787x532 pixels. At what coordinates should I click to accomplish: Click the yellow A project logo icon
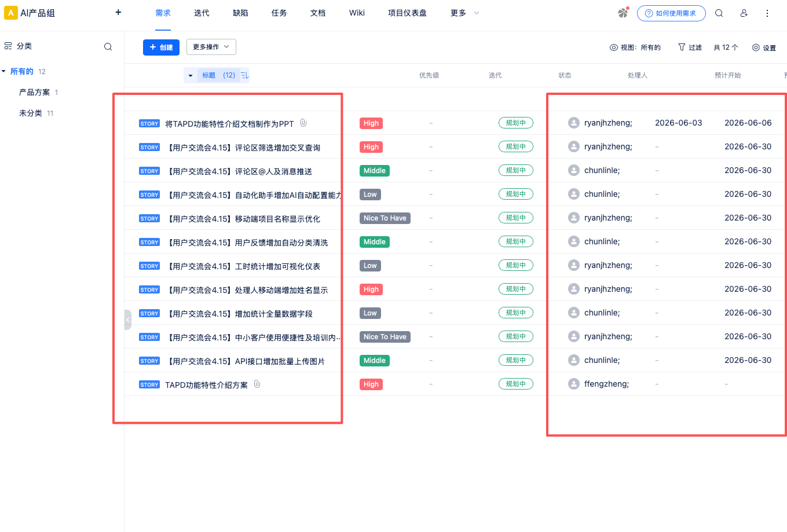[x=11, y=13]
